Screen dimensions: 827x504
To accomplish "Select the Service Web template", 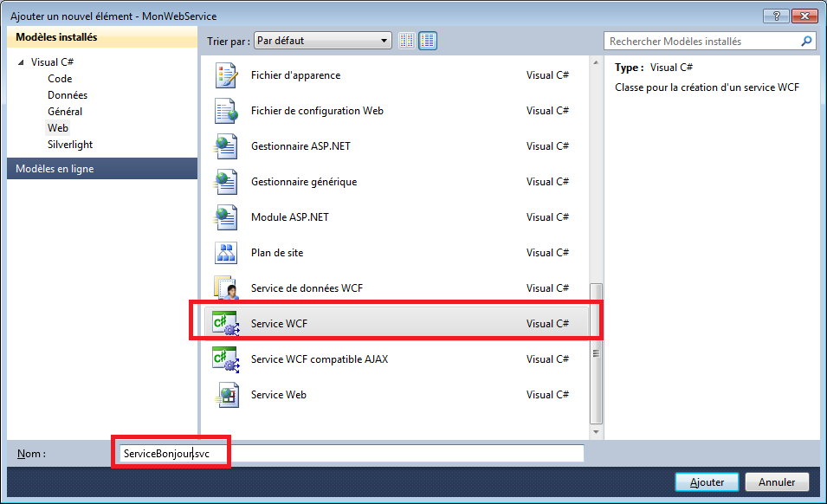I will point(279,394).
